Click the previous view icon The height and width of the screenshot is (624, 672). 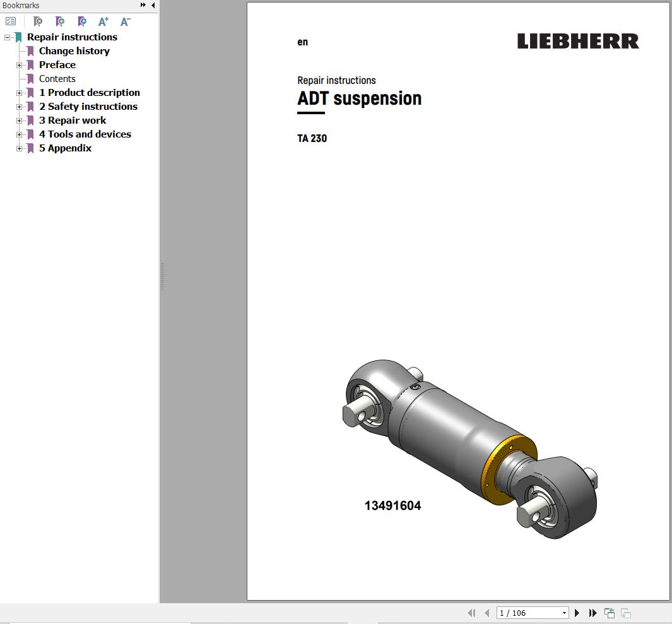[x=609, y=613]
